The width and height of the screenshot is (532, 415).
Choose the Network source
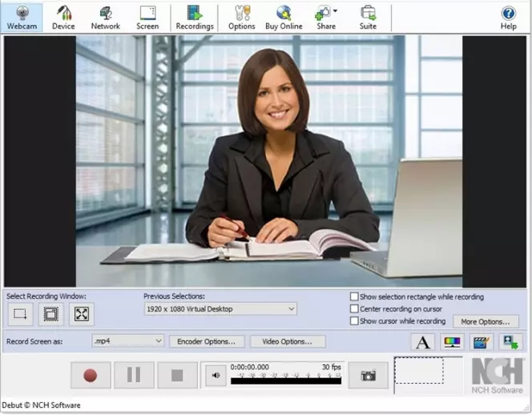(x=106, y=18)
